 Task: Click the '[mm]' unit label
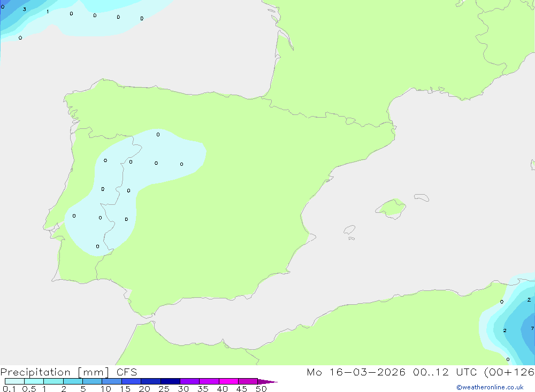pos(94,372)
